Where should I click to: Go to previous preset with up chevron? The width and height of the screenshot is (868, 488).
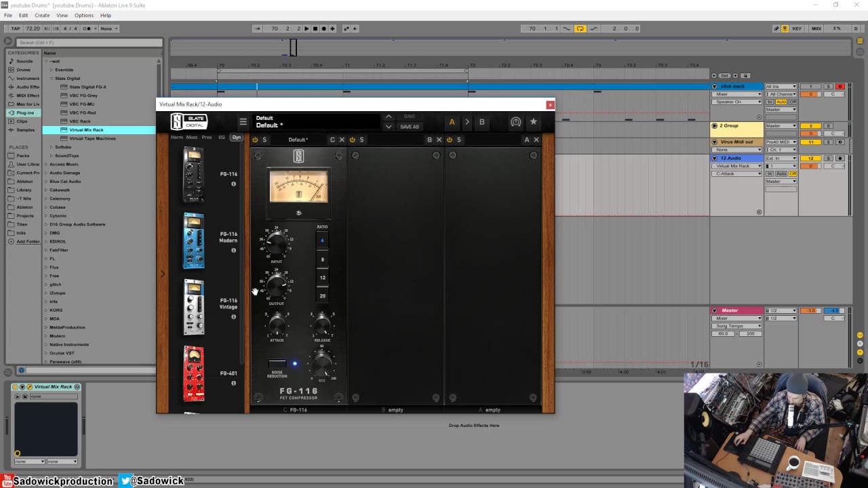[389, 117]
